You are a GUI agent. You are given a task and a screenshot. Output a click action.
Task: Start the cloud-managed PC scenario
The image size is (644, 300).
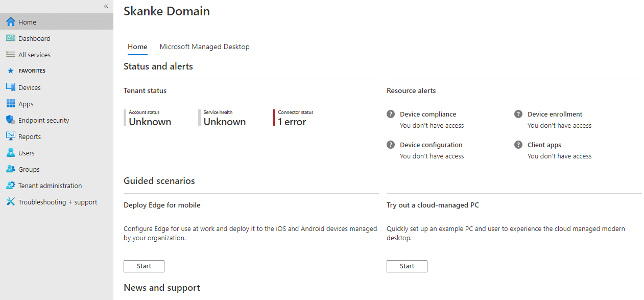pos(407,266)
